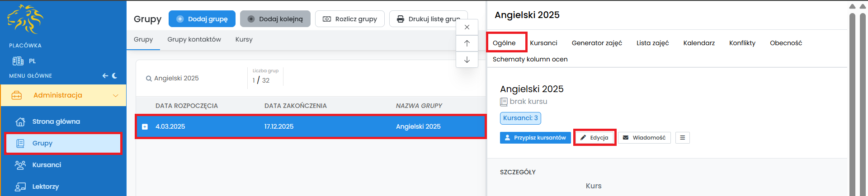The width and height of the screenshot is (868, 196).
Task: Open the Kalendarz tab
Action: coord(698,43)
